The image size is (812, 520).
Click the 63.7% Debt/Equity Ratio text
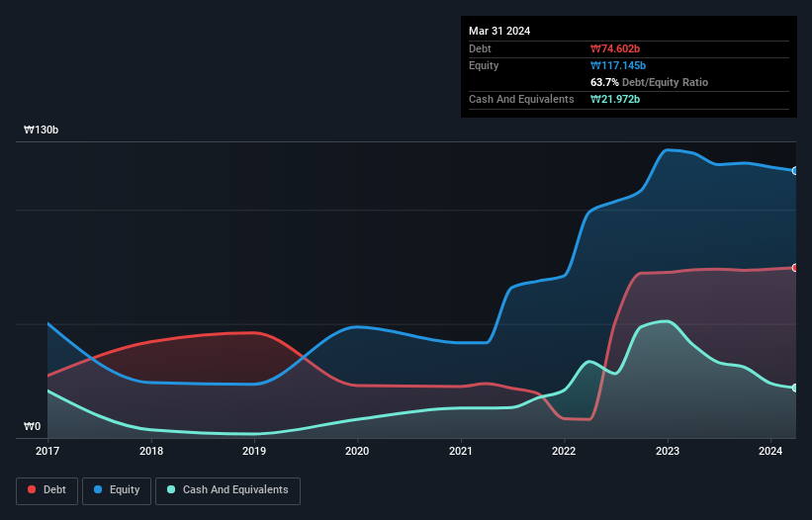point(650,82)
